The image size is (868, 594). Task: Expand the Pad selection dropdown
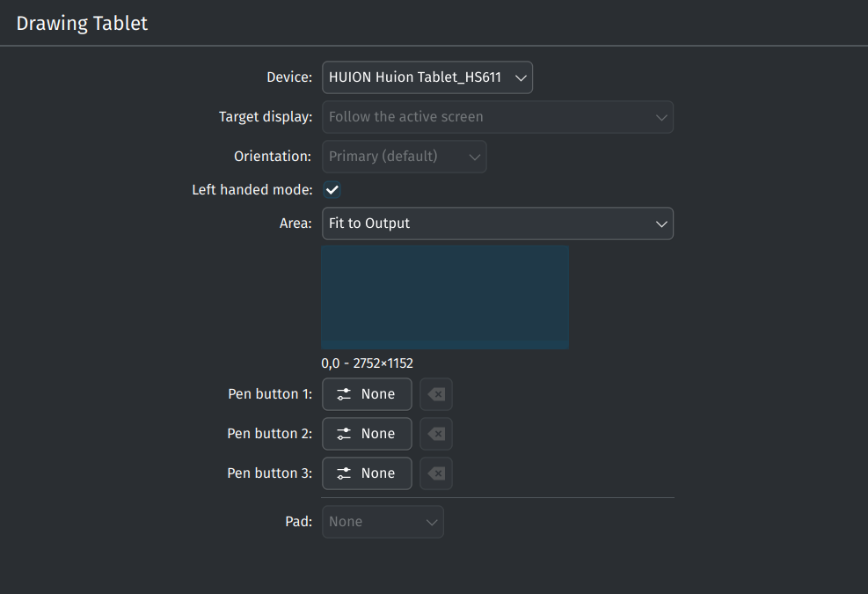click(383, 522)
